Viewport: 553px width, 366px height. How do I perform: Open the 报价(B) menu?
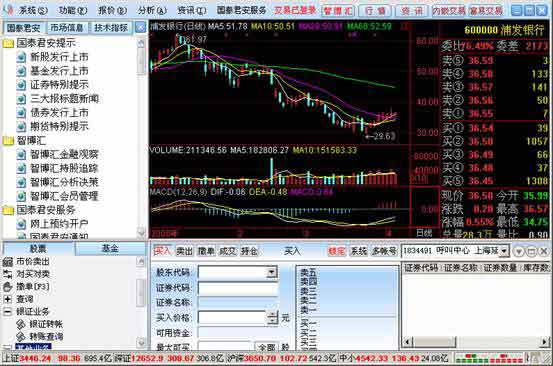[112, 10]
